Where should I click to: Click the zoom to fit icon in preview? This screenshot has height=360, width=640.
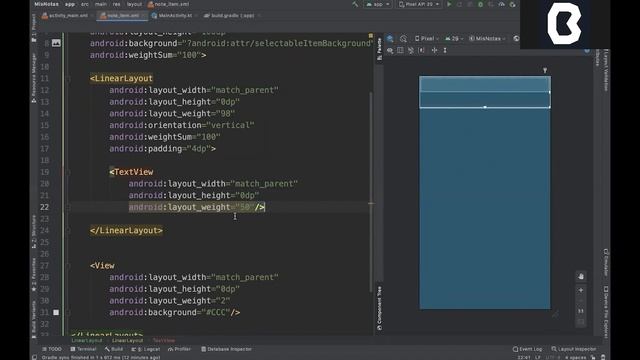coord(581,322)
